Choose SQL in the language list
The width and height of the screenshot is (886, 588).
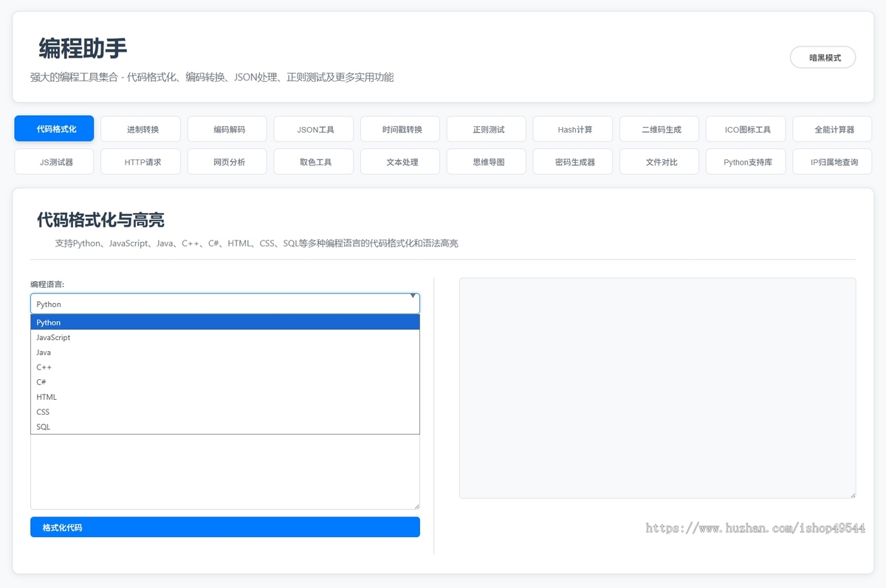click(x=225, y=426)
